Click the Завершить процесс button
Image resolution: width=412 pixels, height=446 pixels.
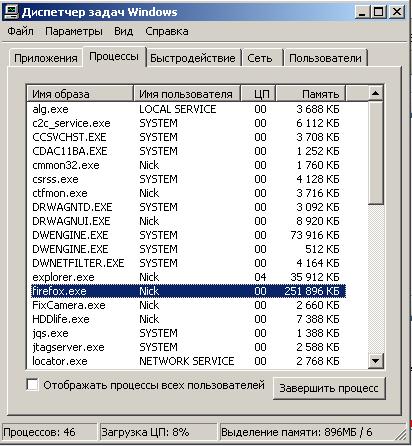pos(329,388)
